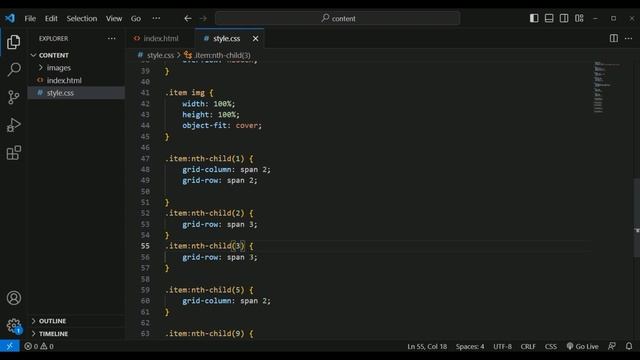
Task: Open the Go menu
Action: [136, 18]
